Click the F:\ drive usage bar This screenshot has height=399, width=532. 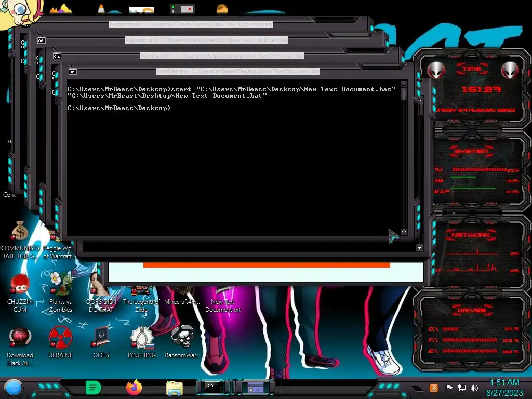(470, 340)
